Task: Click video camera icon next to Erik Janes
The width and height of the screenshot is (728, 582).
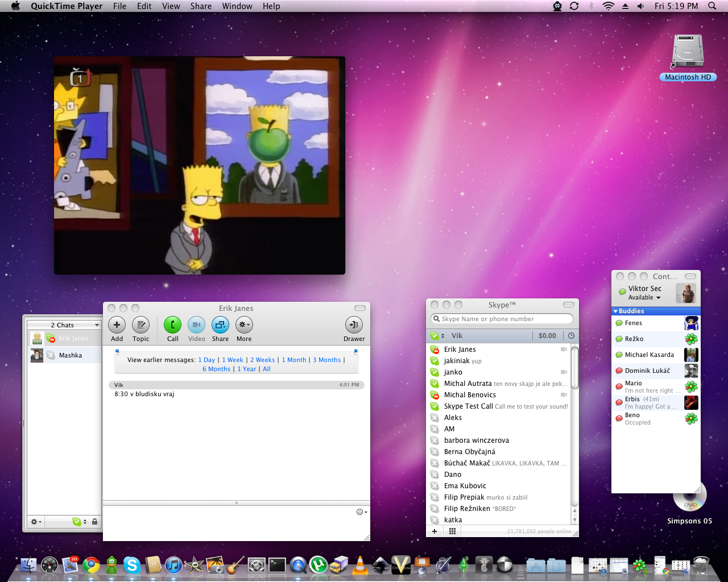Action: pyautogui.click(x=564, y=350)
